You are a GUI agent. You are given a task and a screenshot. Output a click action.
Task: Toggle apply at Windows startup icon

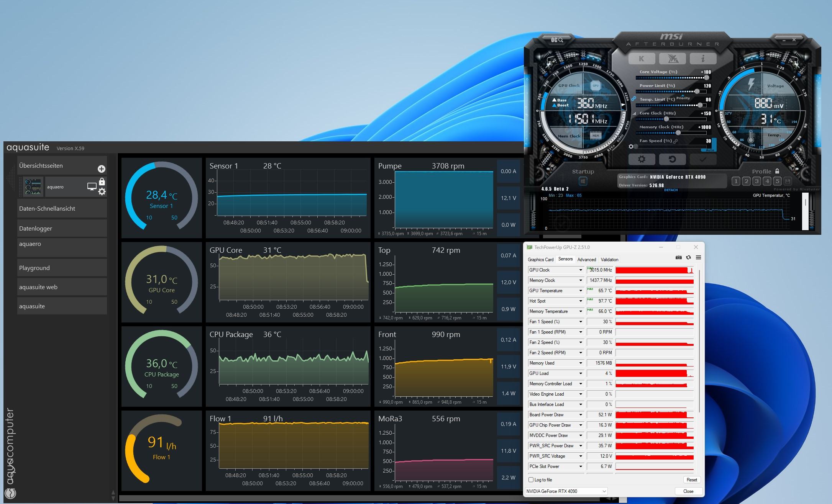(583, 181)
